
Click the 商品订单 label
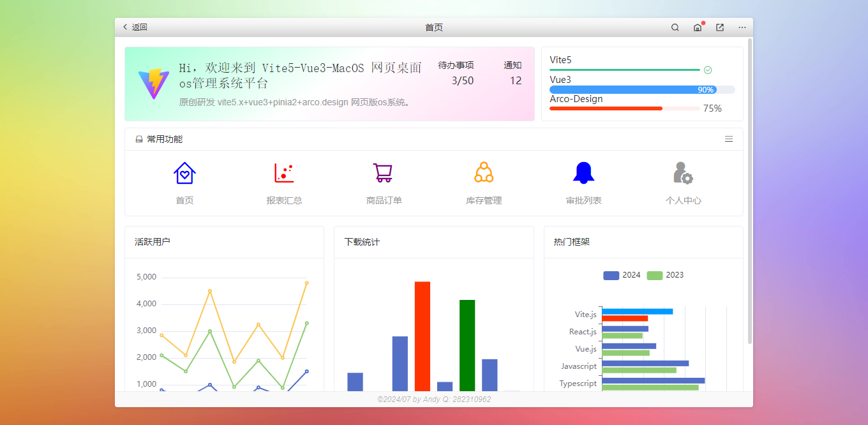coord(384,200)
